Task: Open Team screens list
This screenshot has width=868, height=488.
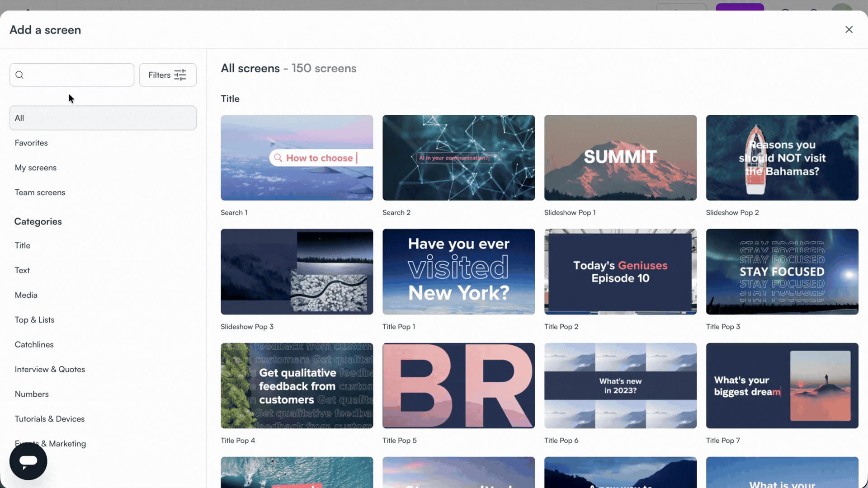Action: 40,192
